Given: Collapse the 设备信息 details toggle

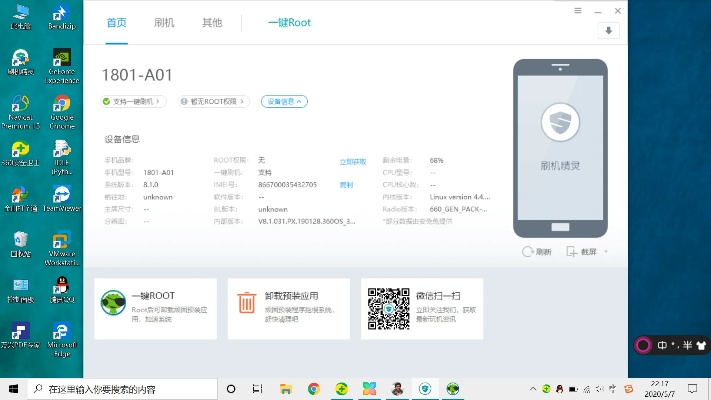Looking at the screenshot, I should click(x=284, y=101).
